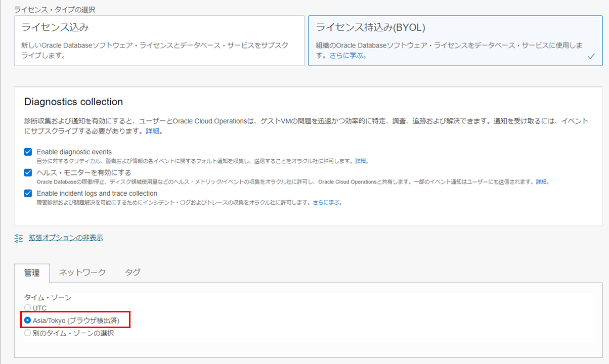Choose 別のタイム・ゾーンの選択 radio option
The image size is (609, 364).
pos(28,333)
